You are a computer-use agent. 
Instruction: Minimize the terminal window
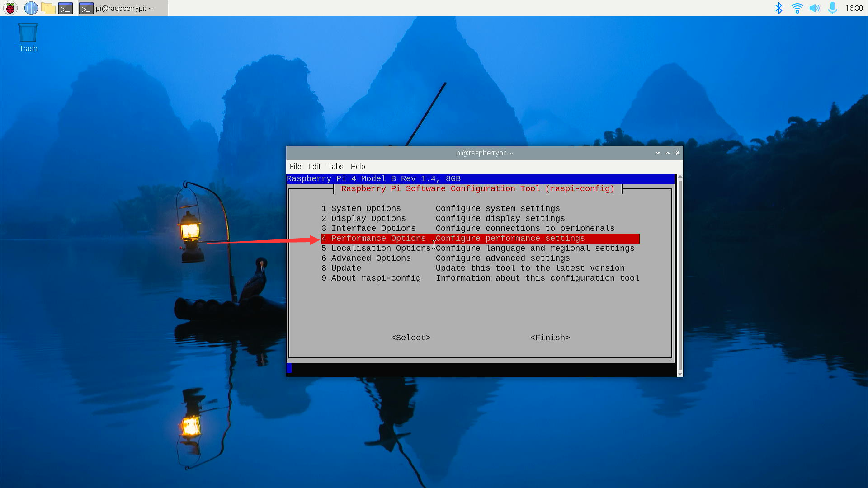(657, 153)
